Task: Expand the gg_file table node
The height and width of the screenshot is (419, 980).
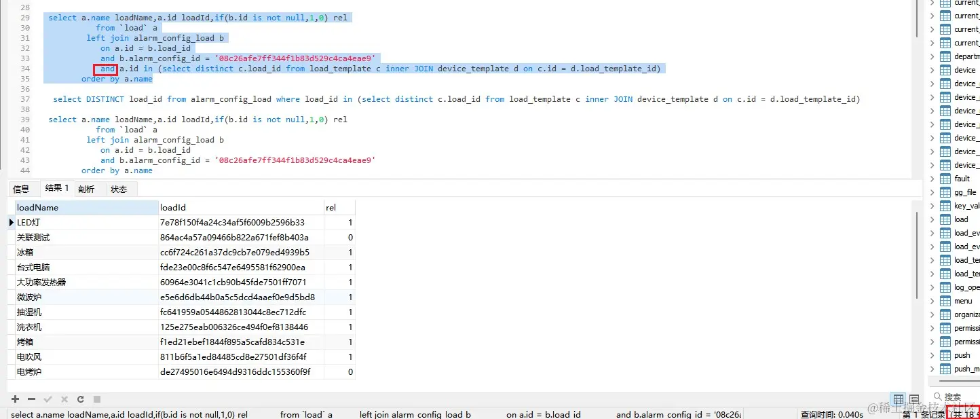Action: pyautogui.click(x=932, y=192)
